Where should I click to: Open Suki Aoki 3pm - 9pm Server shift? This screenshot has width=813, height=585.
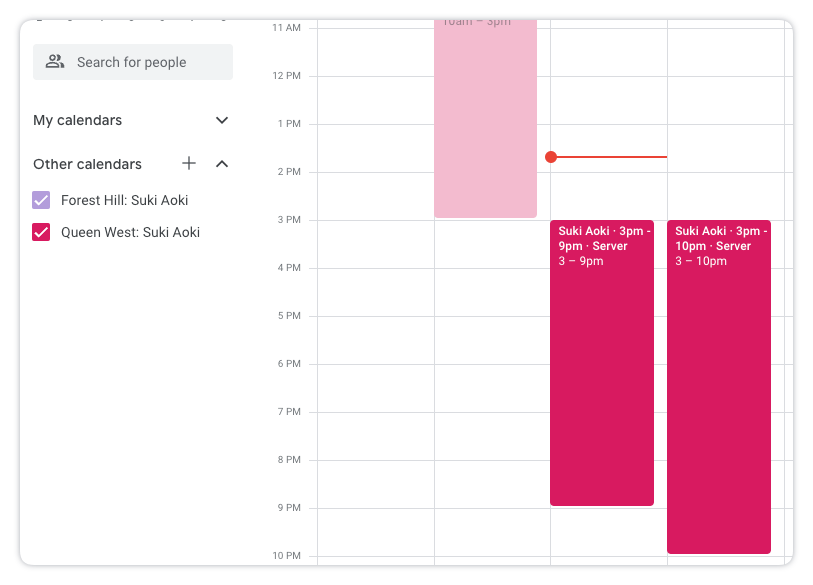(602, 363)
